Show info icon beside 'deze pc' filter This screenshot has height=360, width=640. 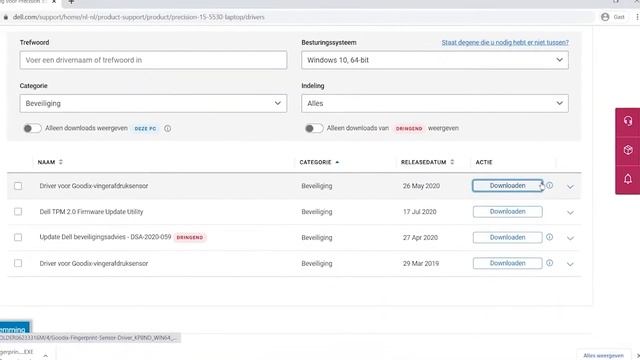pyautogui.click(x=167, y=128)
